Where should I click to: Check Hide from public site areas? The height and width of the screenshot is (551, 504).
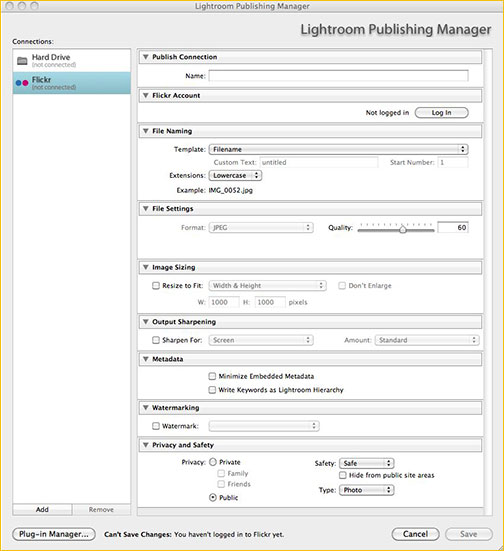click(x=342, y=475)
